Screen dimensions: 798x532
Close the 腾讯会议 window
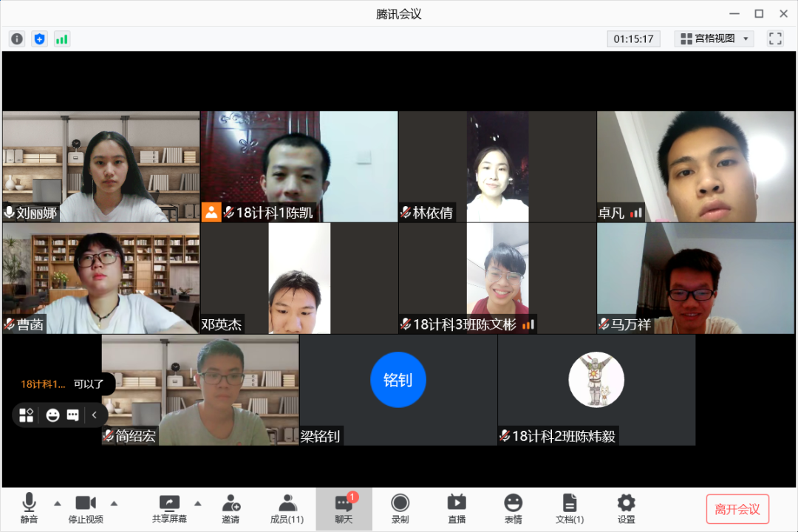(x=784, y=14)
